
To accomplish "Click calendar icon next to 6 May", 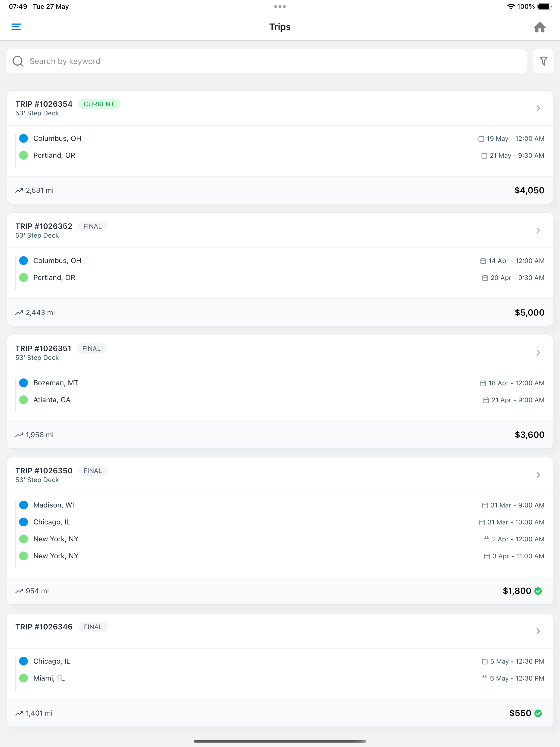I will coord(484,678).
